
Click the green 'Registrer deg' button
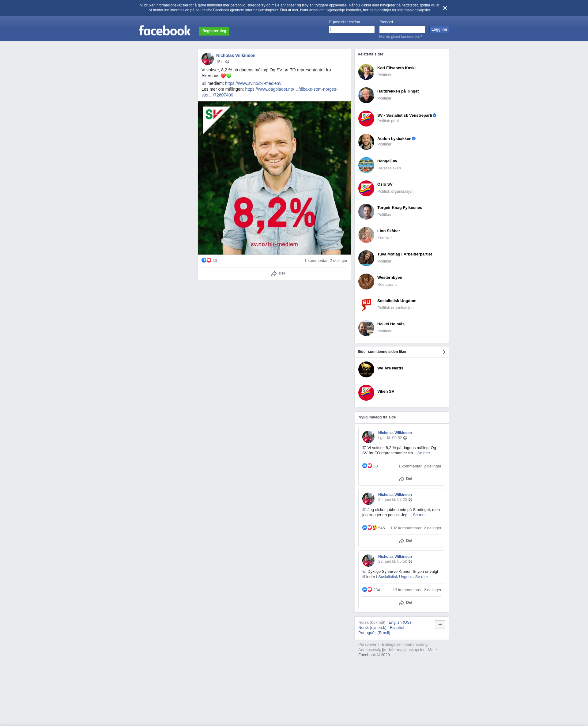tap(214, 31)
